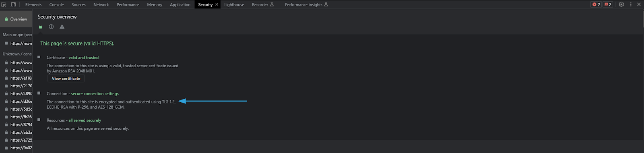This screenshot has height=153, width=644.
Task: Open the Lighthouse tab
Action: click(234, 4)
